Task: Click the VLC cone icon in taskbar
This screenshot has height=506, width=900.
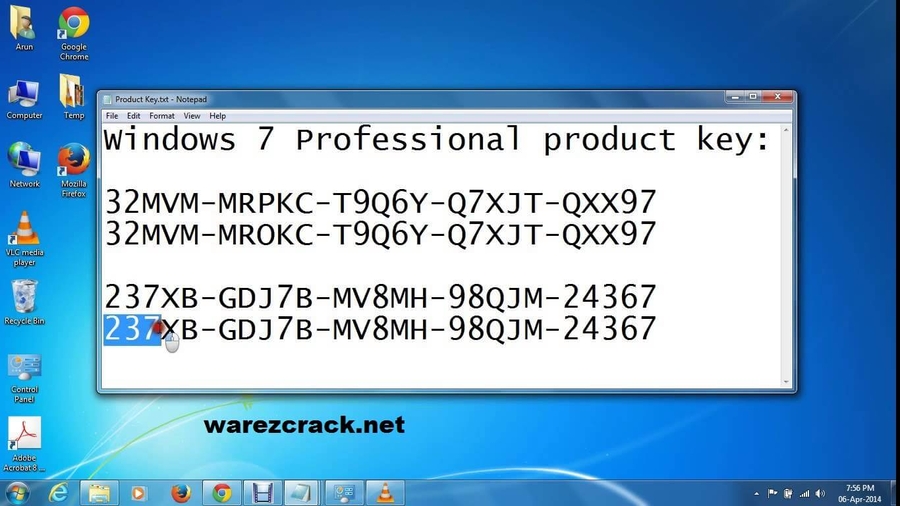Action: click(x=384, y=492)
